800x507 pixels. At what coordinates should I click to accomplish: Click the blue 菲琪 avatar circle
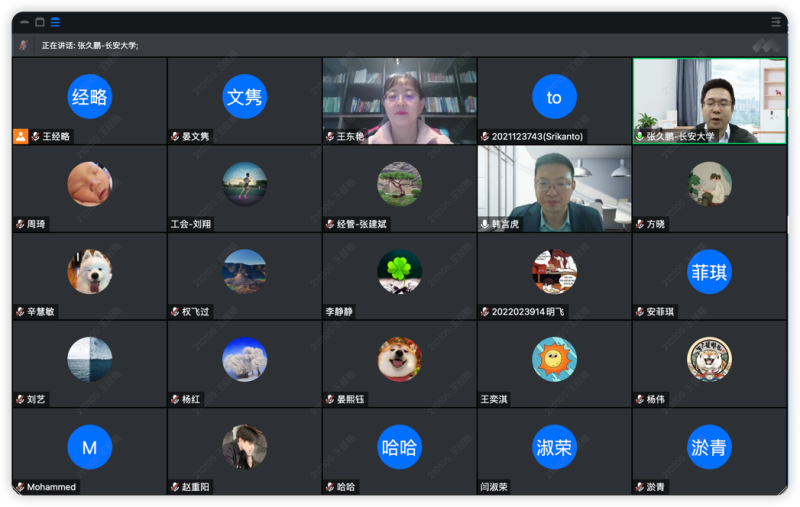pyautogui.click(x=709, y=272)
